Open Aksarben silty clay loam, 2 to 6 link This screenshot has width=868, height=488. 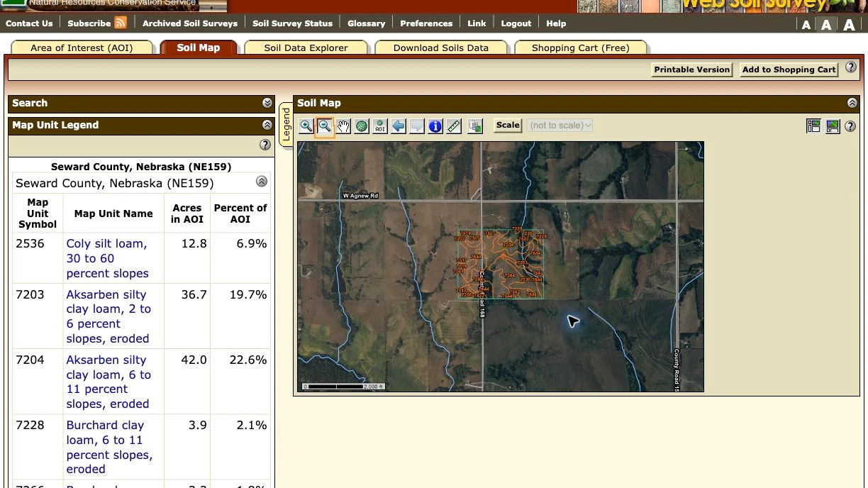pos(108,316)
